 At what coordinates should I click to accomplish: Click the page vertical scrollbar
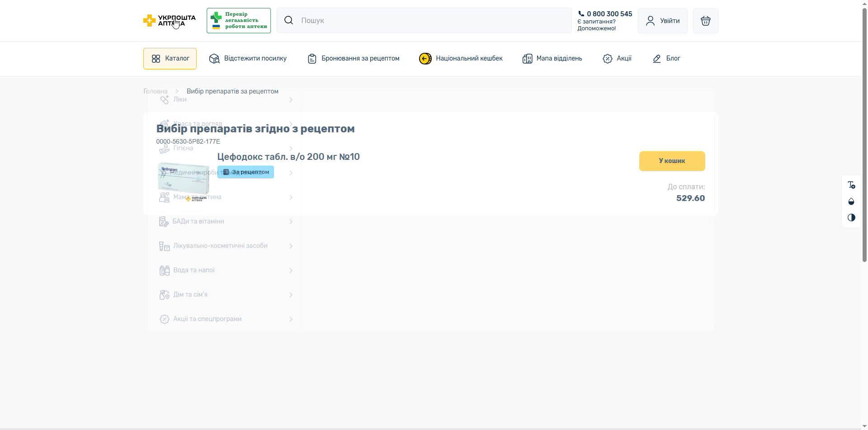(x=864, y=136)
